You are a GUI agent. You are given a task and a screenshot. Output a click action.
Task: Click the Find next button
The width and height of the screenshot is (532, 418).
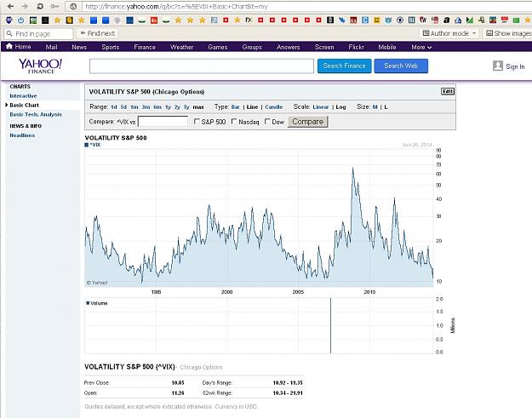point(98,33)
